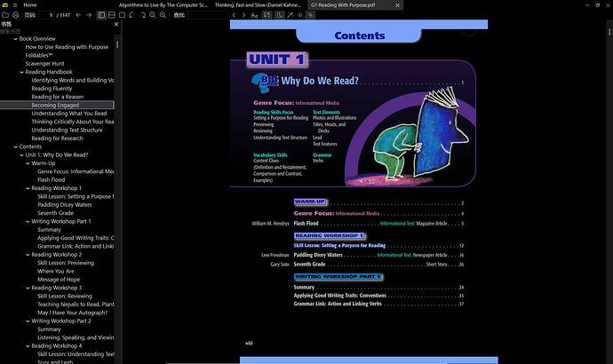Toggle the bookmarks sidebar panel button
The height and width of the screenshot is (364, 613).
click(101, 15)
